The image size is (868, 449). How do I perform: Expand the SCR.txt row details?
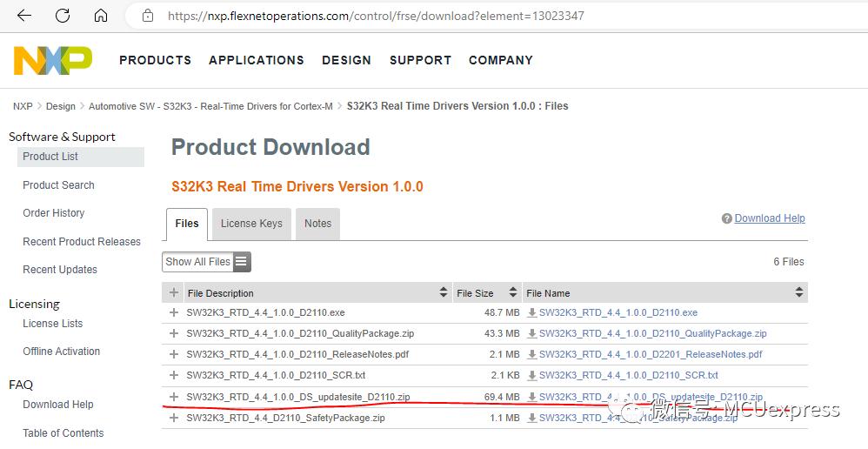click(174, 375)
